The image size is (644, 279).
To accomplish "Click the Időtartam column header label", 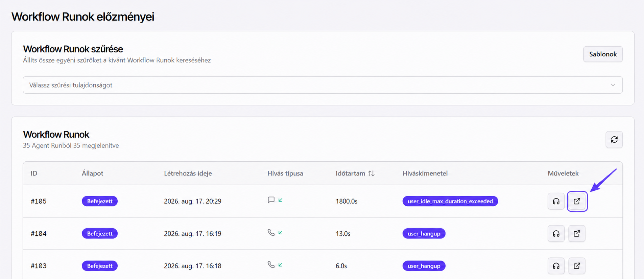I will [x=350, y=173].
